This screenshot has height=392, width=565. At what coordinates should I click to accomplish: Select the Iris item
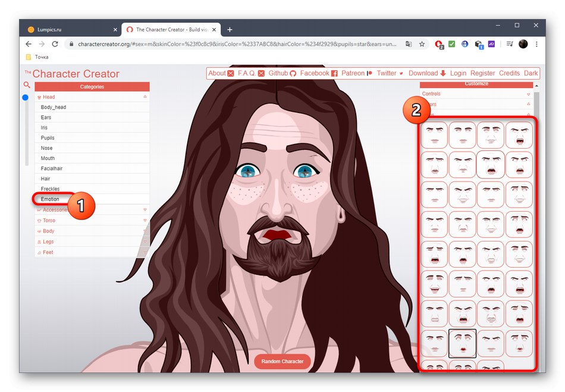click(92, 127)
